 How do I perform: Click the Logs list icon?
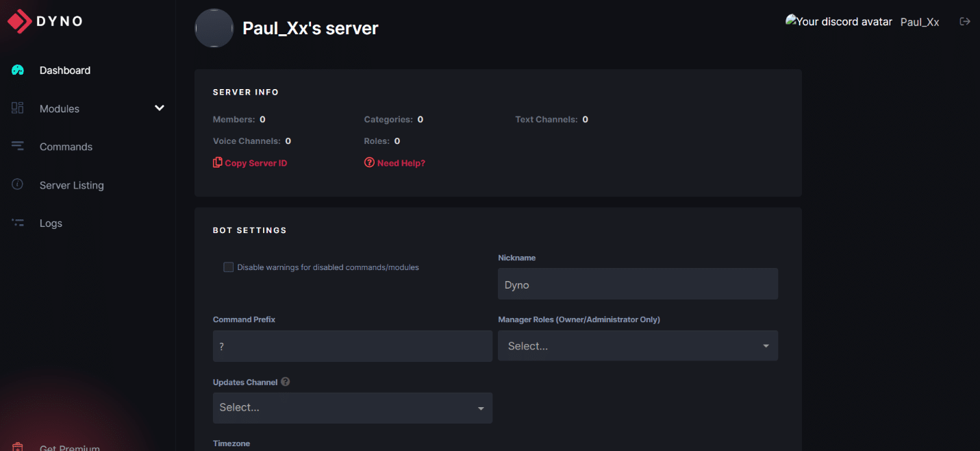(x=18, y=223)
